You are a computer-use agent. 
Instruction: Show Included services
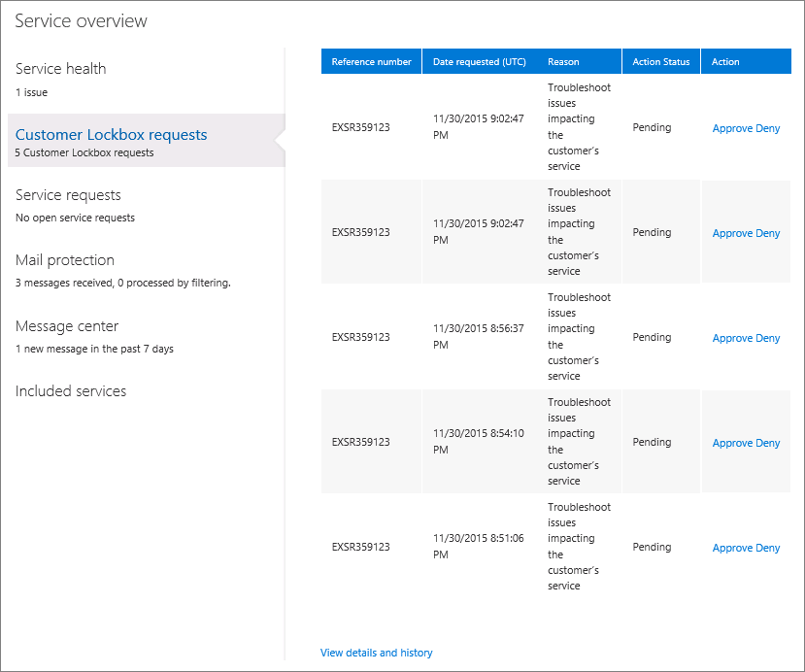(x=71, y=391)
